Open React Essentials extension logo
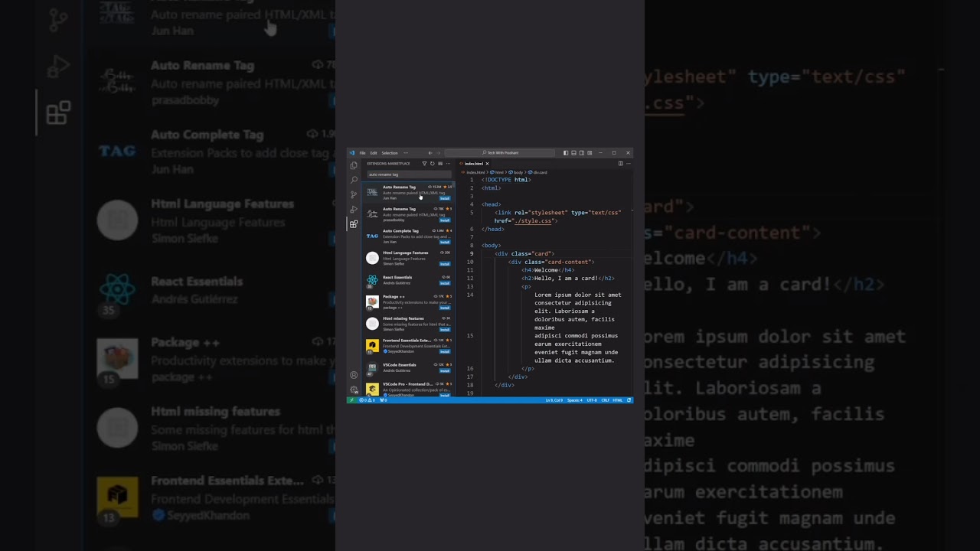This screenshot has width=980, height=551. click(x=372, y=280)
